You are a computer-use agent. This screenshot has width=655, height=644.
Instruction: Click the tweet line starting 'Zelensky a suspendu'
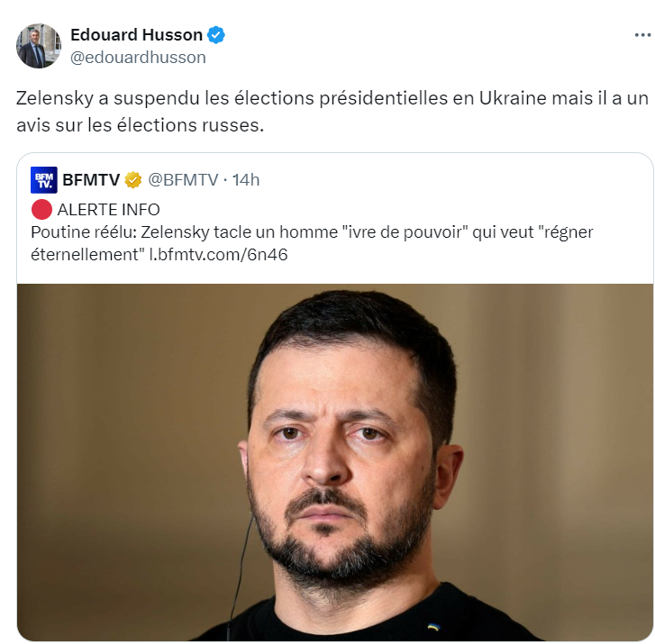pyautogui.click(x=332, y=98)
